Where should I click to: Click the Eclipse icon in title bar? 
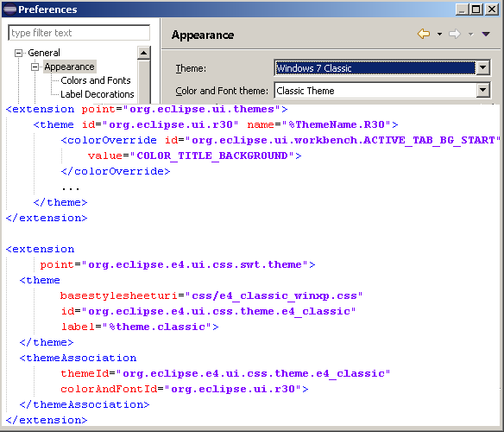9,9
